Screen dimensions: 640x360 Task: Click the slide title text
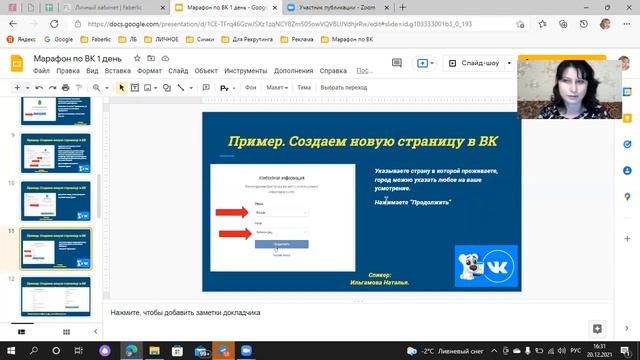click(363, 141)
